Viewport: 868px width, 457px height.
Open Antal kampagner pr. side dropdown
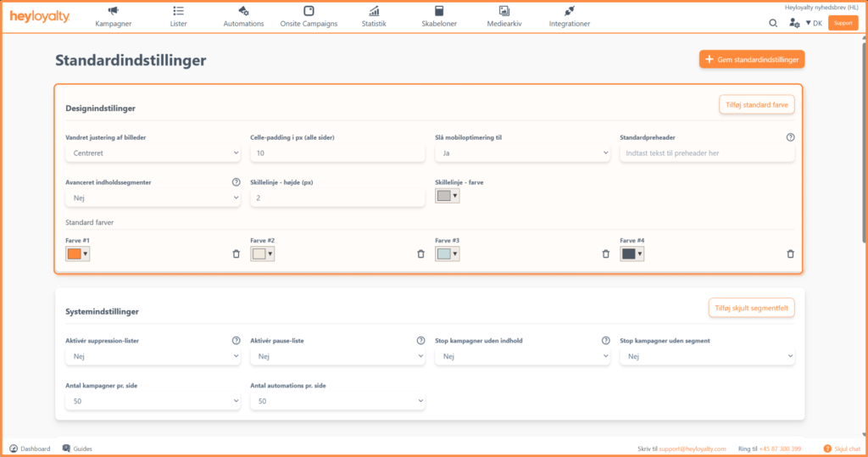click(153, 401)
